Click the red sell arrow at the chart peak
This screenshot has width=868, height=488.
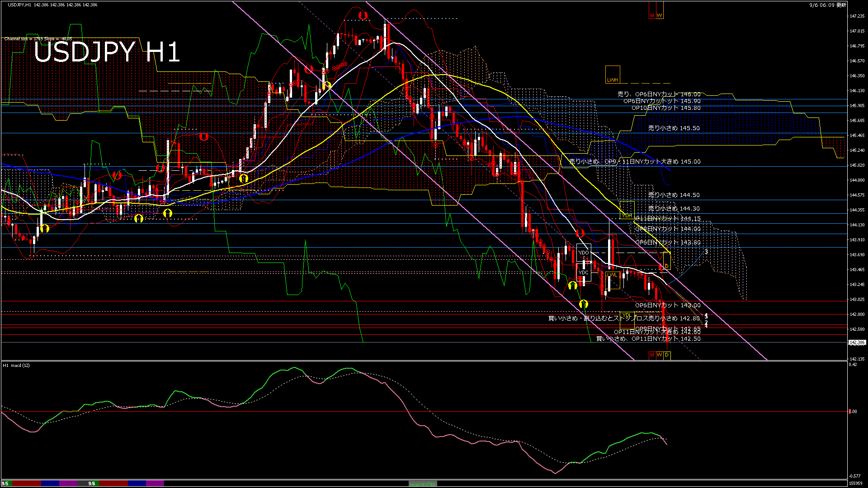coord(362,15)
